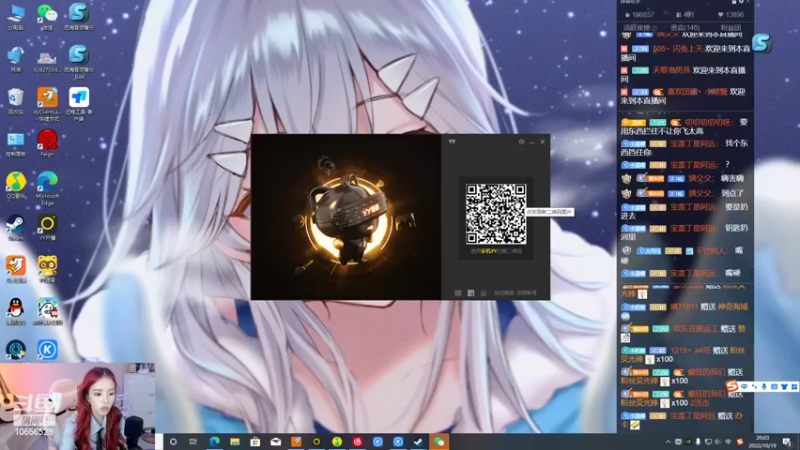Screen dimensions: 800x450
Task: Open the YY开播 desktop shortcut
Action: pos(47,228)
